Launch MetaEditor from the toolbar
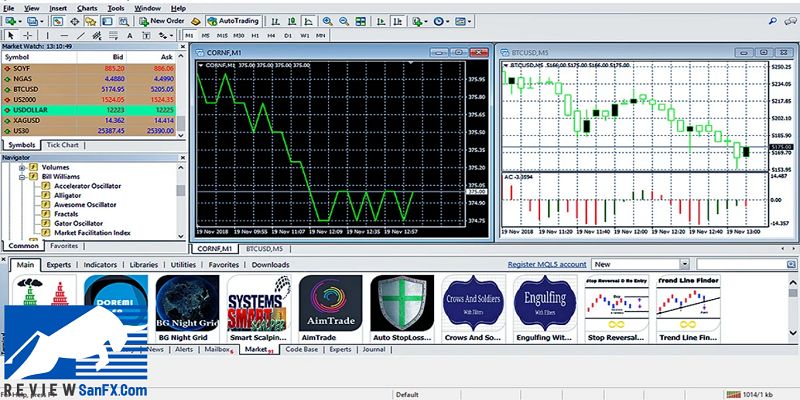 pos(195,21)
